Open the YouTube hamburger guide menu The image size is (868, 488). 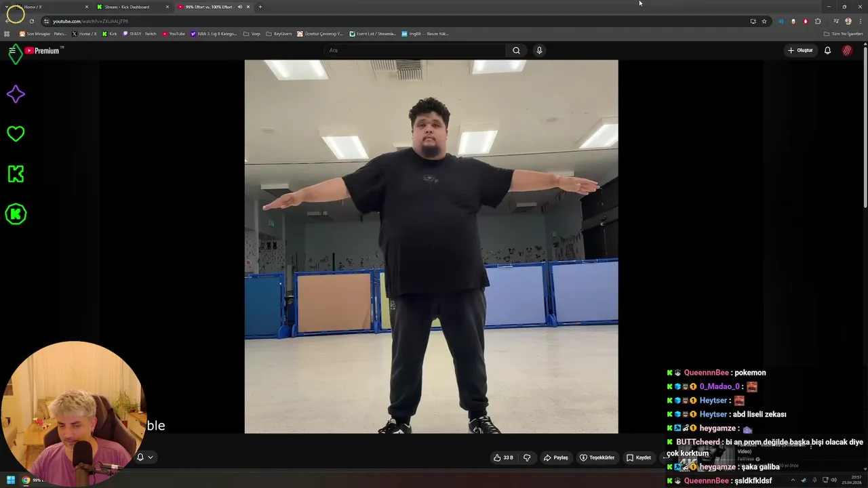pyautogui.click(x=12, y=50)
